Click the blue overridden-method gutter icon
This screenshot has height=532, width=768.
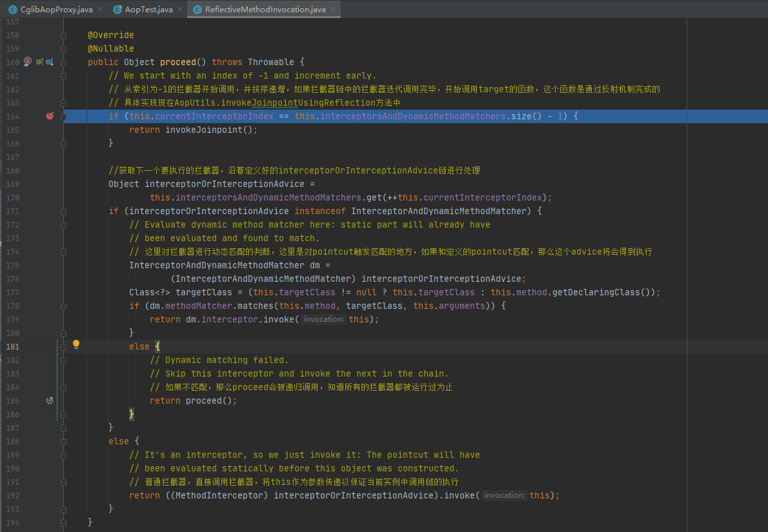tap(50, 62)
